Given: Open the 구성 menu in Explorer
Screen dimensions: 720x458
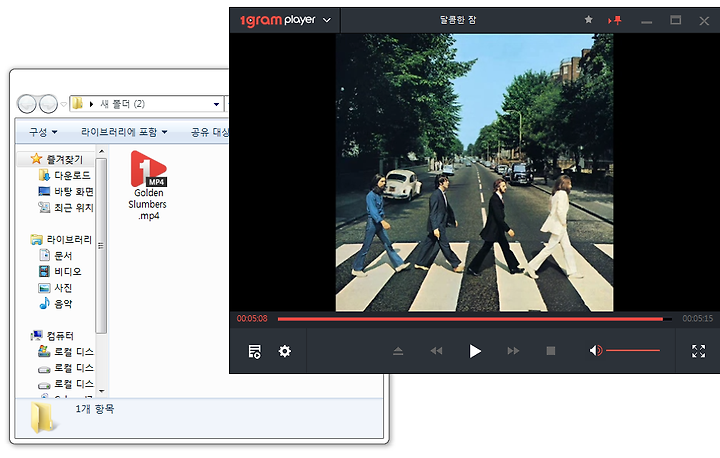Looking at the screenshot, I should [43, 132].
